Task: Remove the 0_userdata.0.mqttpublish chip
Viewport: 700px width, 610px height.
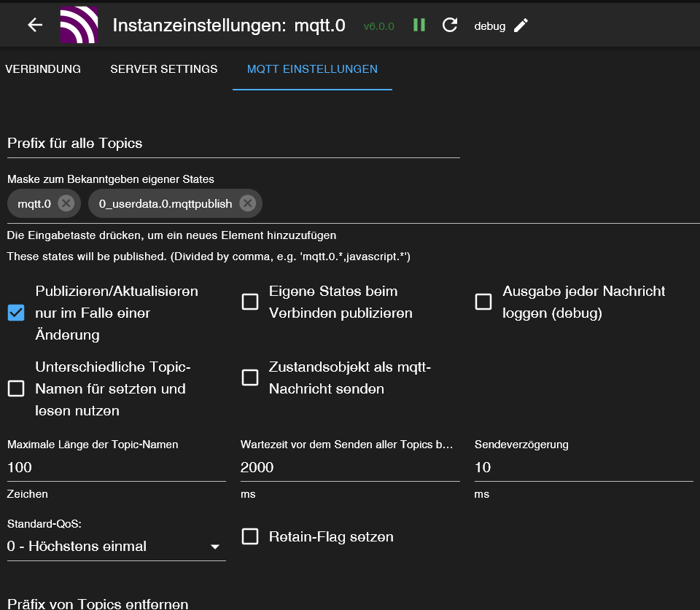Action: click(247, 204)
